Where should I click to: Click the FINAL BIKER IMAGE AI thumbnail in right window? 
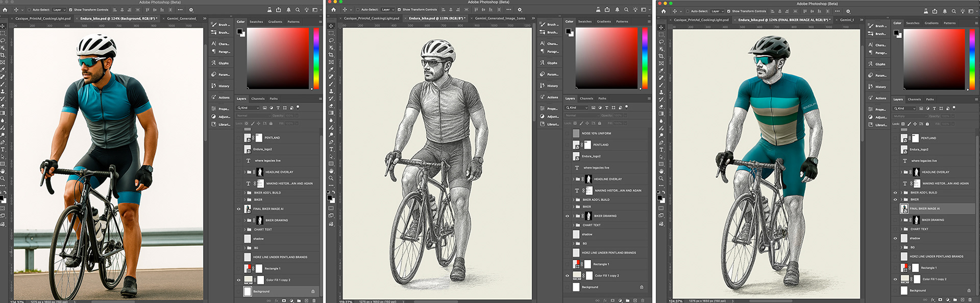click(904, 208)
